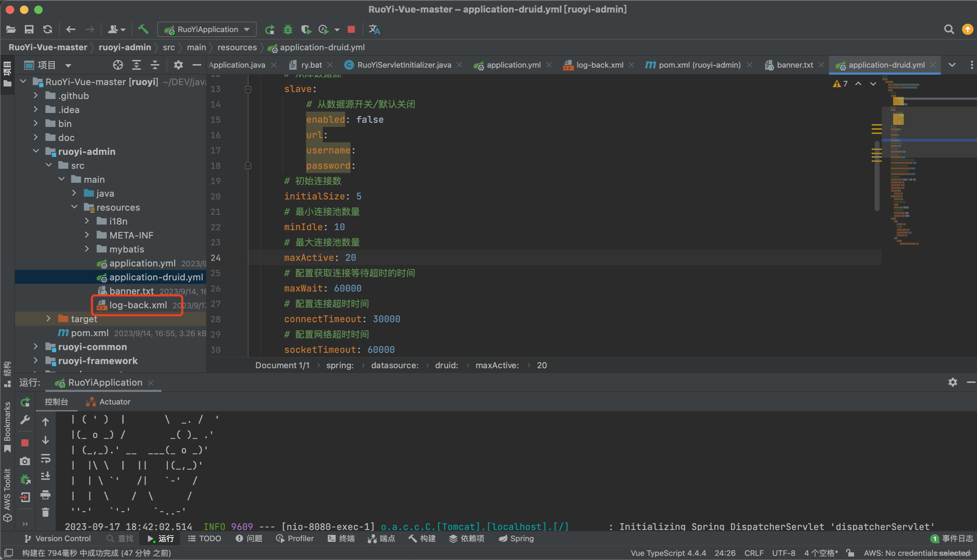Image resolution: width=977 pixels, height=560 pixels.
Task: Jump up the console stack trace with the arrow
Action: point(45,422)
